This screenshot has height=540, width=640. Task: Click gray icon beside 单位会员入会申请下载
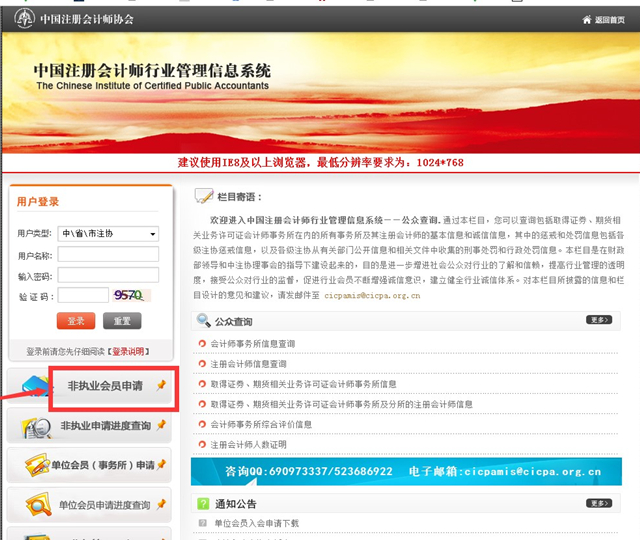pyautogui.click(x=202, y=523)
